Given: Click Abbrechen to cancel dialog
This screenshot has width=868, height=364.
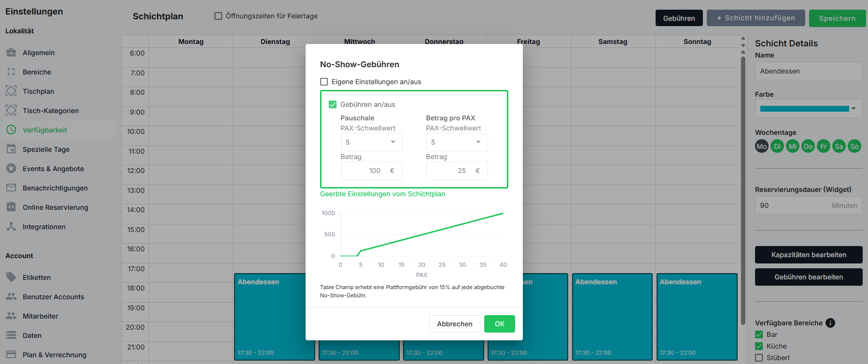Looking at the screenshot, I should [x=454, y=324].
